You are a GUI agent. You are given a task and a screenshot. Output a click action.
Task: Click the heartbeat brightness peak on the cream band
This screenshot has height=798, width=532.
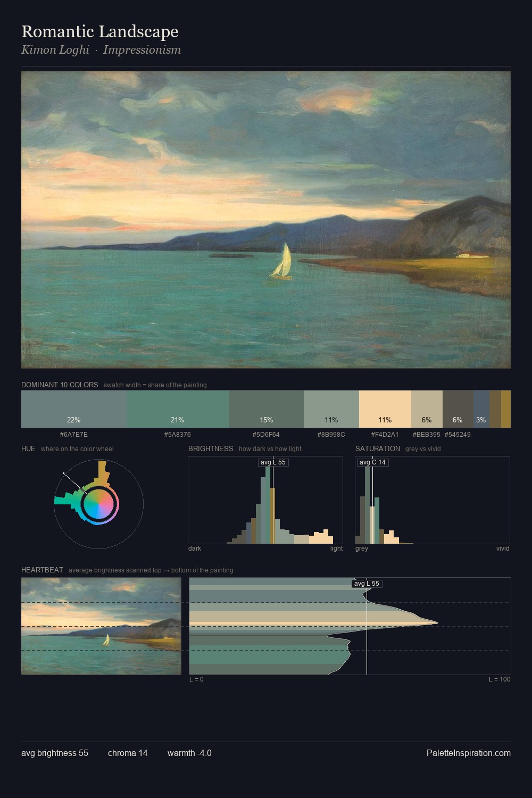[436, 622]
